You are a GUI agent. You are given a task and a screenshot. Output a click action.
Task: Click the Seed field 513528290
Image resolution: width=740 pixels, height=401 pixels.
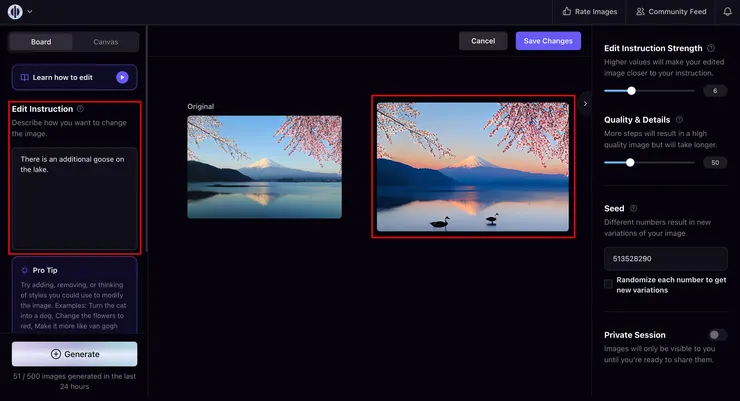(665, 259)
